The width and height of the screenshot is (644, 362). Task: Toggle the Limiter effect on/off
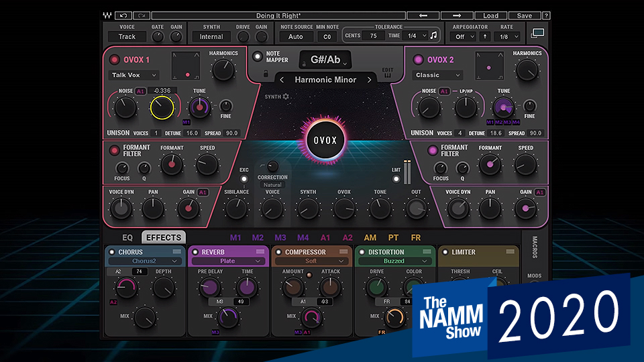pyautogui.click(x=445, y=252)
